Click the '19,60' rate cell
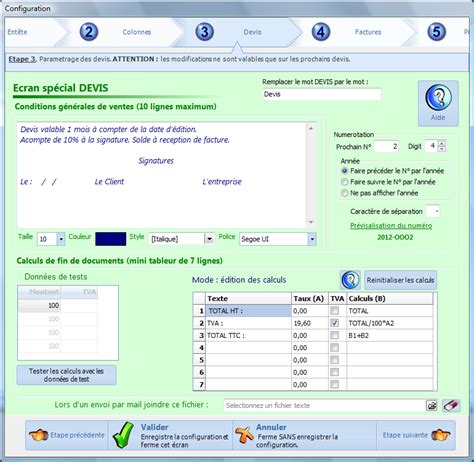Image resolution: width=474 pixels, height=462 pixels. [x=310, y=323]
